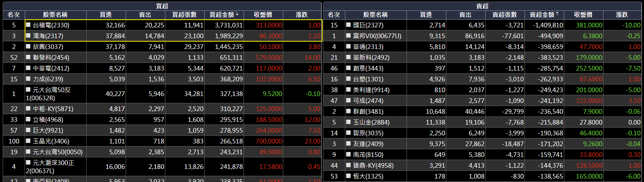The height and width of the screenshot is (182, 644).
Task: Click the stock name 臻鼎-KY(4958)
Action: 373,165
